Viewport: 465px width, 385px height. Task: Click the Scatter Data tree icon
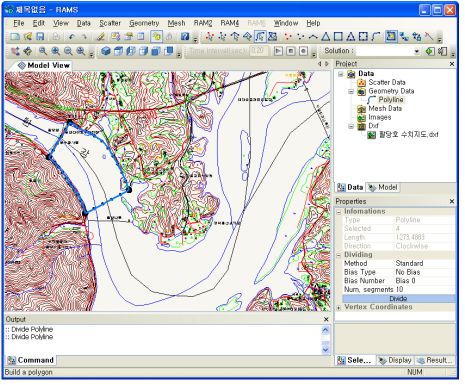(x=362, y=82)
